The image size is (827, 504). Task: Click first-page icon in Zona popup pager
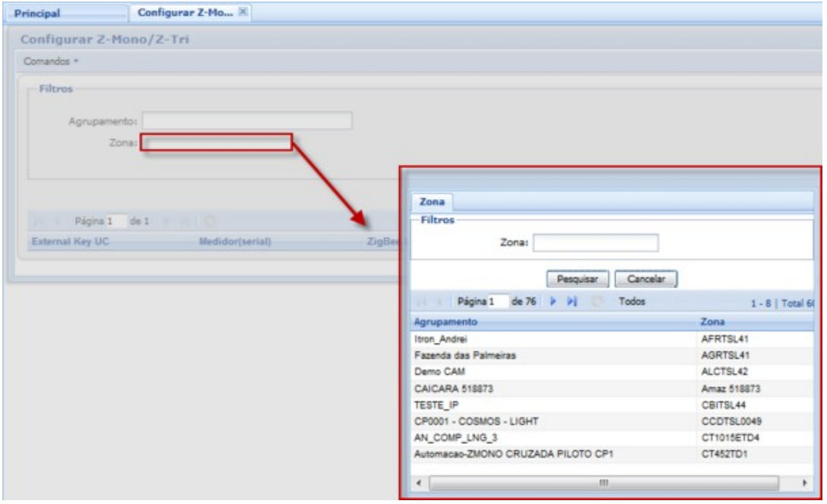[422, 302]
